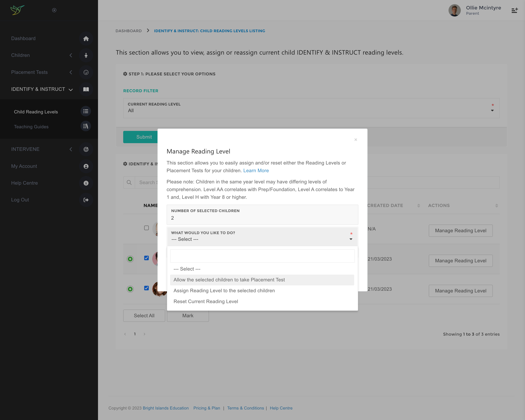
Task: Click the My Account user icon
Action: (x=86, y=166)
